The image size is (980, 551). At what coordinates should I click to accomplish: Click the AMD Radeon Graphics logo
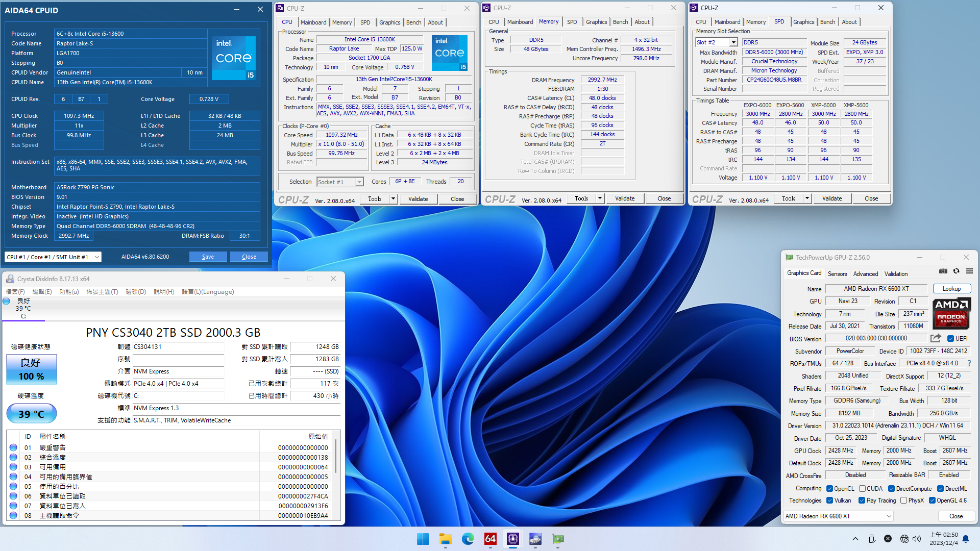coord(951,313)
